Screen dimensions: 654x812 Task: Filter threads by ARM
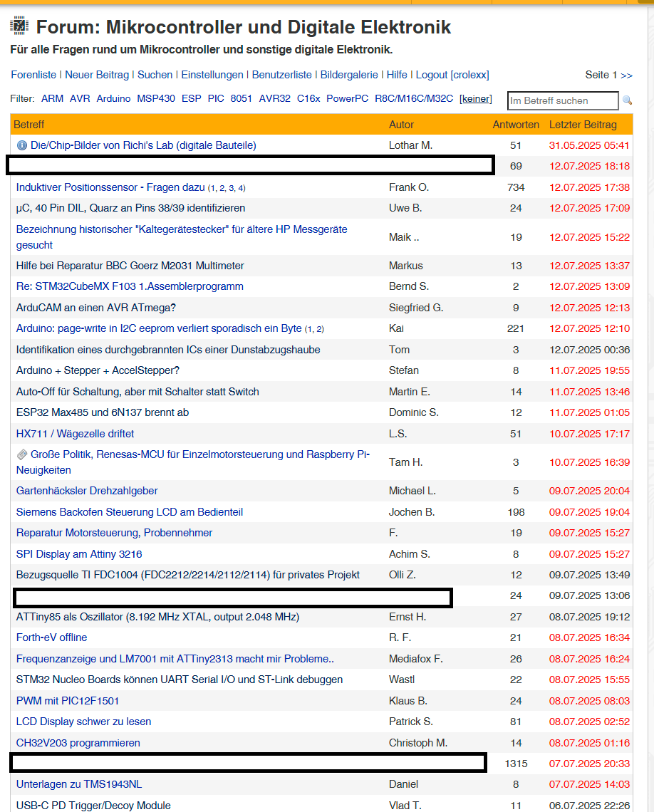[52, 98]
